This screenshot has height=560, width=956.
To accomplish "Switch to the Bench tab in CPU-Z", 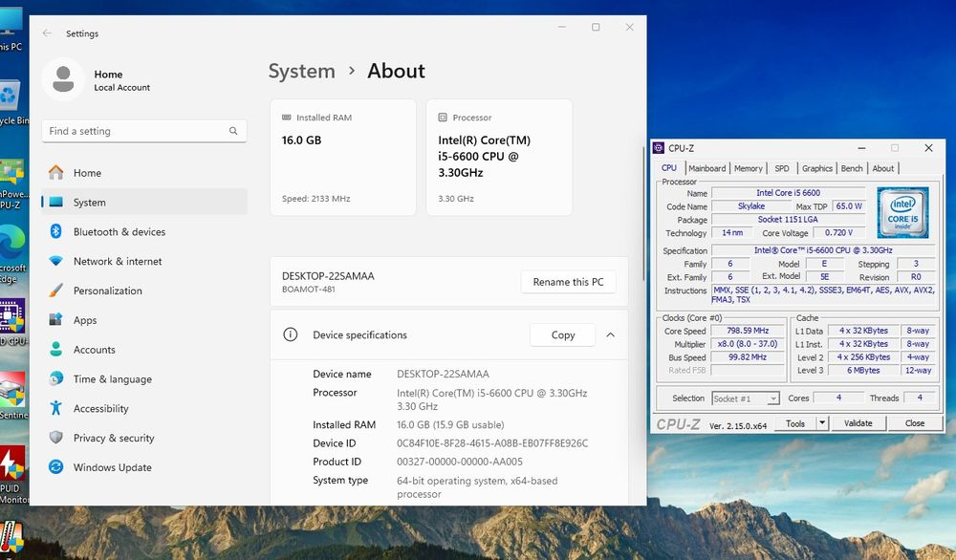I will click(852, 168).
